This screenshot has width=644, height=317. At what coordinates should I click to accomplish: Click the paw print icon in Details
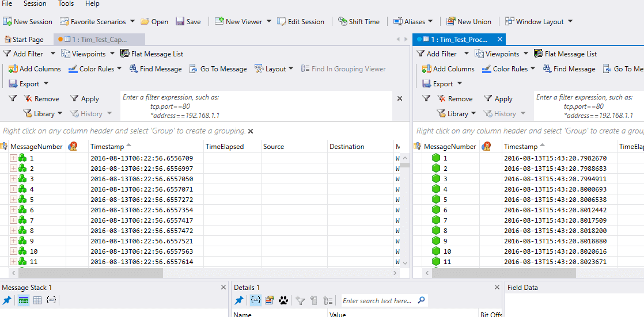coord(283,300)
